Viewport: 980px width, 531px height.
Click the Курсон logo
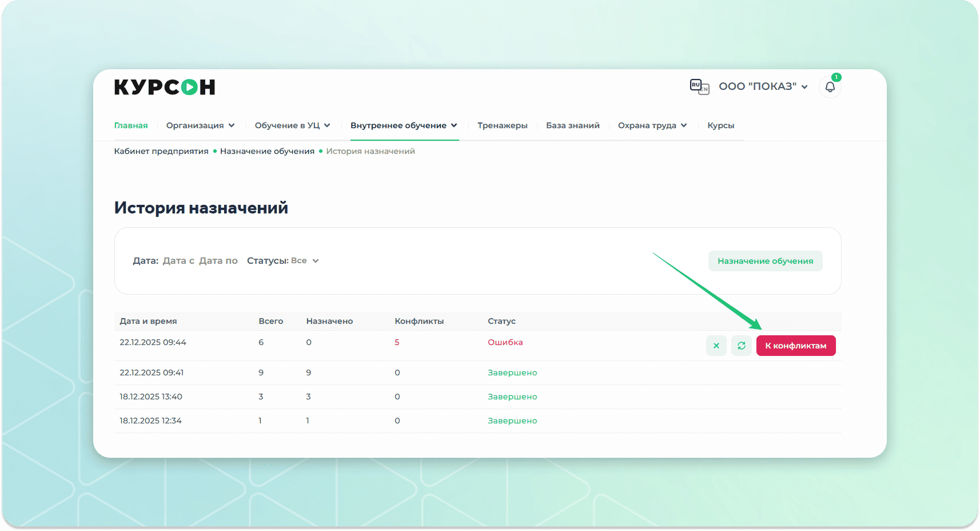(x=165, y=87)
